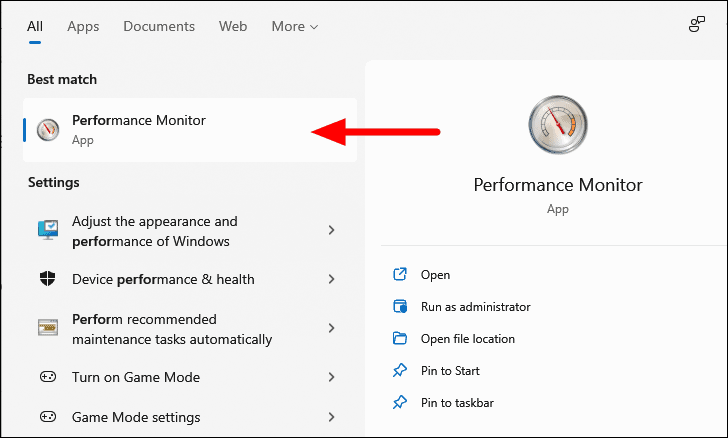Screen dimensions: 728x438
Task: Click the pin icon next to Pin to taskbar
Action: click(x=400, y=402)
